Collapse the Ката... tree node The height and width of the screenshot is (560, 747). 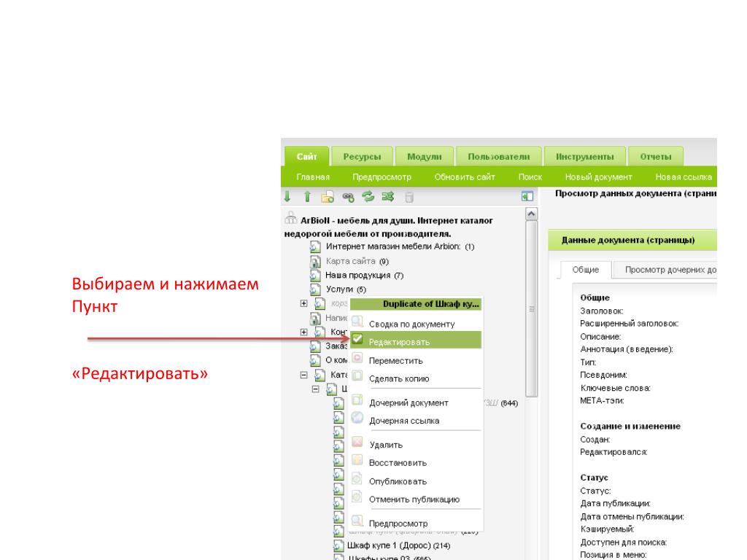304,375
